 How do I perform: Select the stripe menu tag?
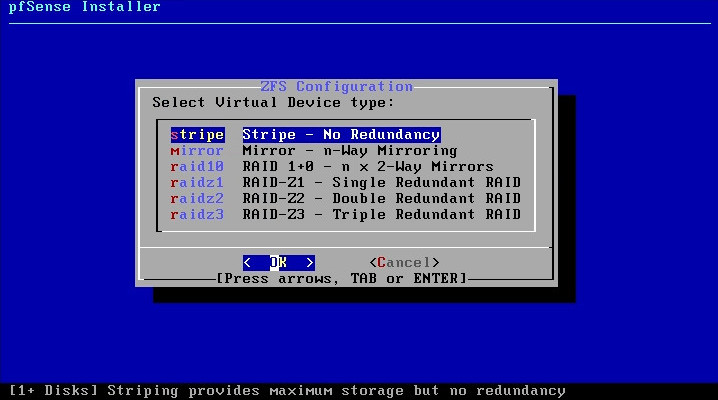(x=197, y=134)
